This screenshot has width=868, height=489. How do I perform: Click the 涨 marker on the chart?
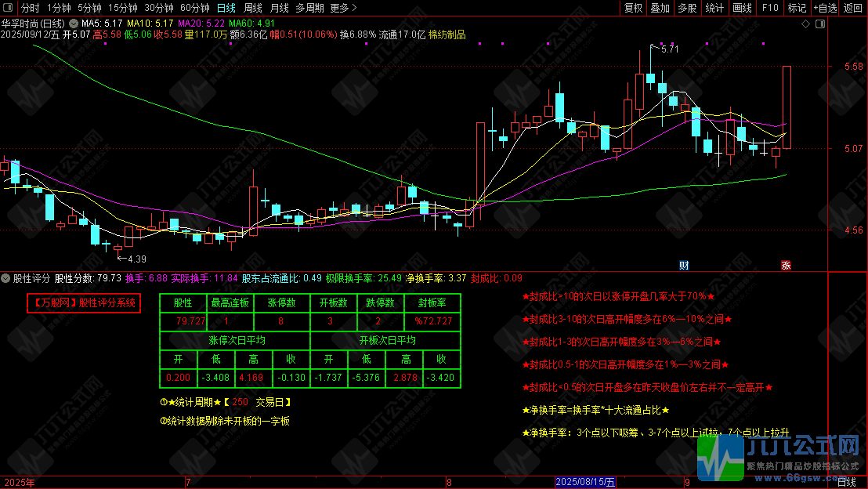pyautogui.click(x=786, y=266)
